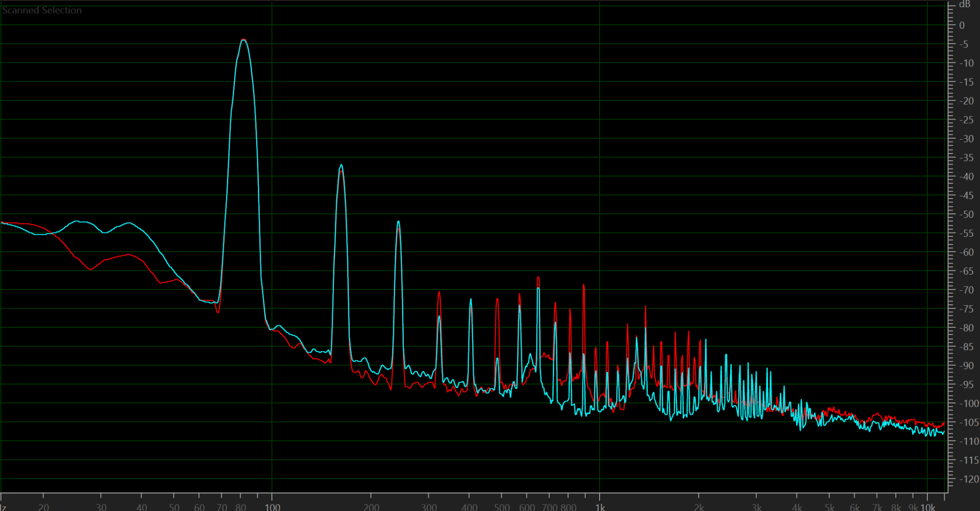Select the 0 dB mark on amplitude scale
The image size is (980, 511).
(x=962, y=25)
